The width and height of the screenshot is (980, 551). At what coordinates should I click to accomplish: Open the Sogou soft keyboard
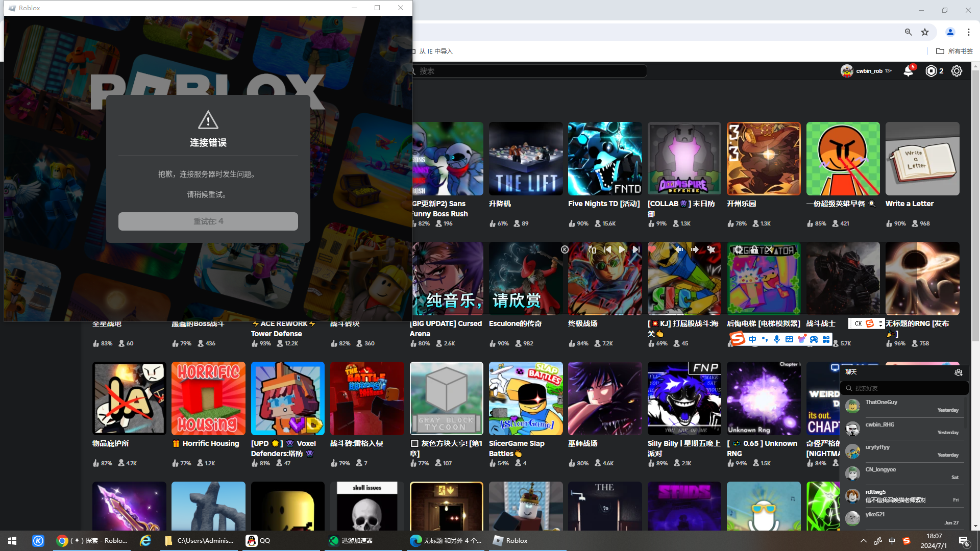coord(789,339)
